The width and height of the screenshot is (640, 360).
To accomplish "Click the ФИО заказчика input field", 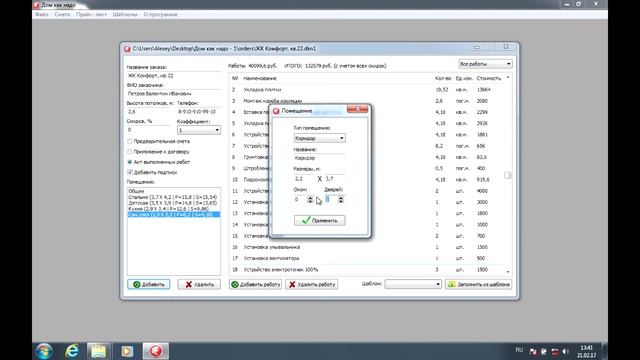I will (x=173, y=94).
